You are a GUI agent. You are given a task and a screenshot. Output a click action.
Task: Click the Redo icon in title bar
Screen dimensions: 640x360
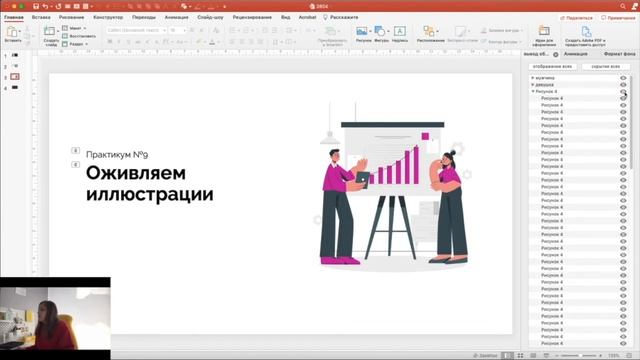pyautogui.click(x=58, y=7)
